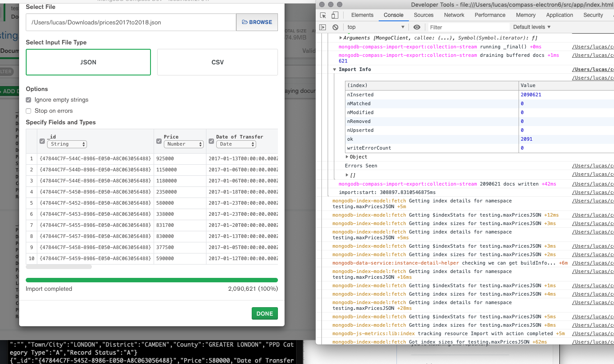This screenshot has height=364, width=614.
Task: Click the Price cell 831700 in row 7
Action: point(180,225)
